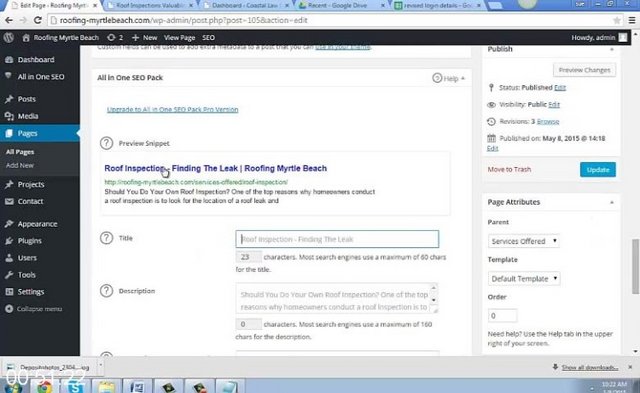Click the WordPress logo in admin bar
The width and height of the screenshot is (640, 393).
click(9, 38)
